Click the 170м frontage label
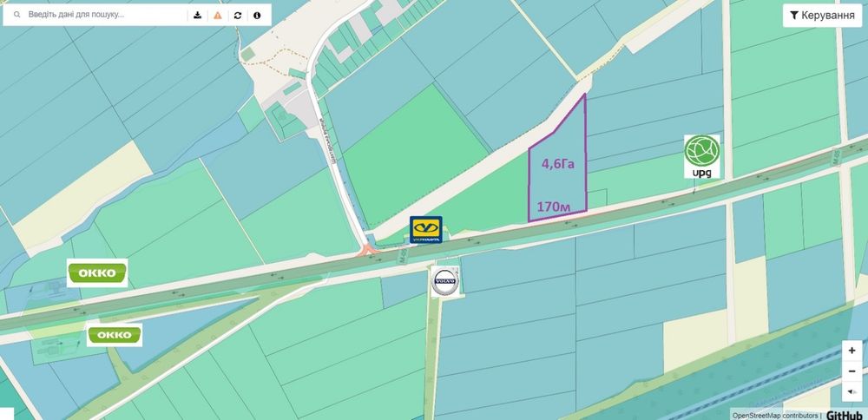This screenshot has width=868, height=420. 554,207
